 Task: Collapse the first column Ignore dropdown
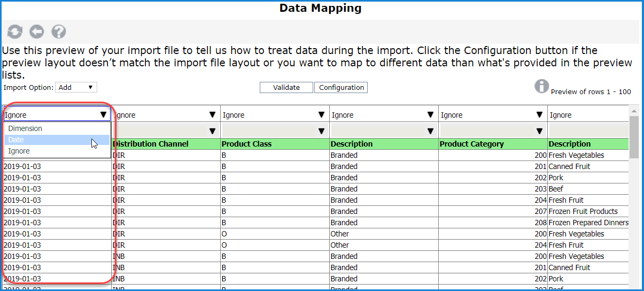pos(57,114)
